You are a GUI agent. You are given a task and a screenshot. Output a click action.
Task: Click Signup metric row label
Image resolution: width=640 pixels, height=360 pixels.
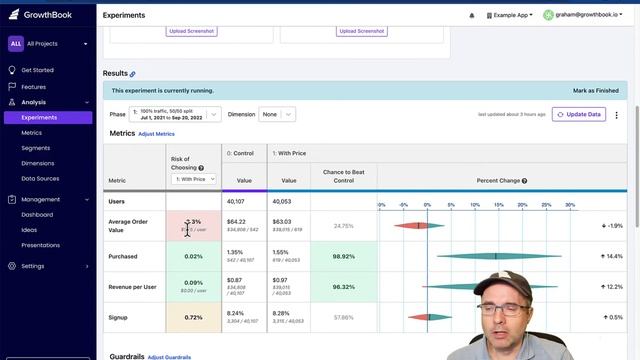point(118,317)
